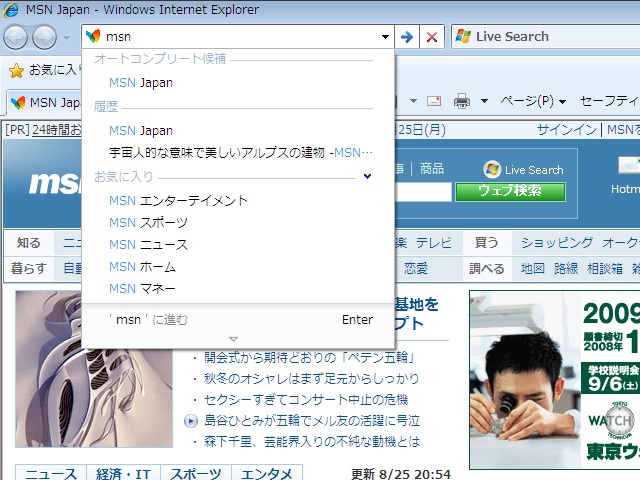Click the video play icon beside 島谷ひとみ headline
The height and width of the screenshot is (480, 640).
(x=191, y=420)
